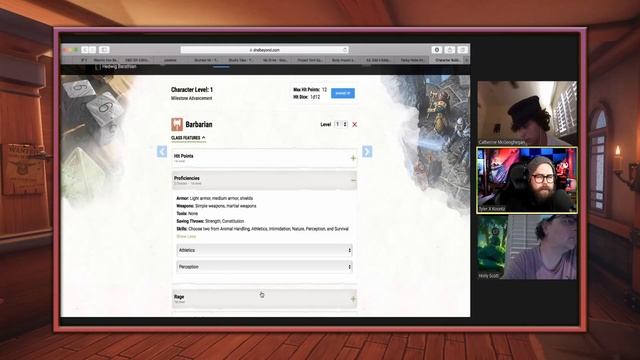Image resolution: width=640 pixels, height=360 pixels.
Task: Collapse the Class Features section
Action: pos(188,138)
